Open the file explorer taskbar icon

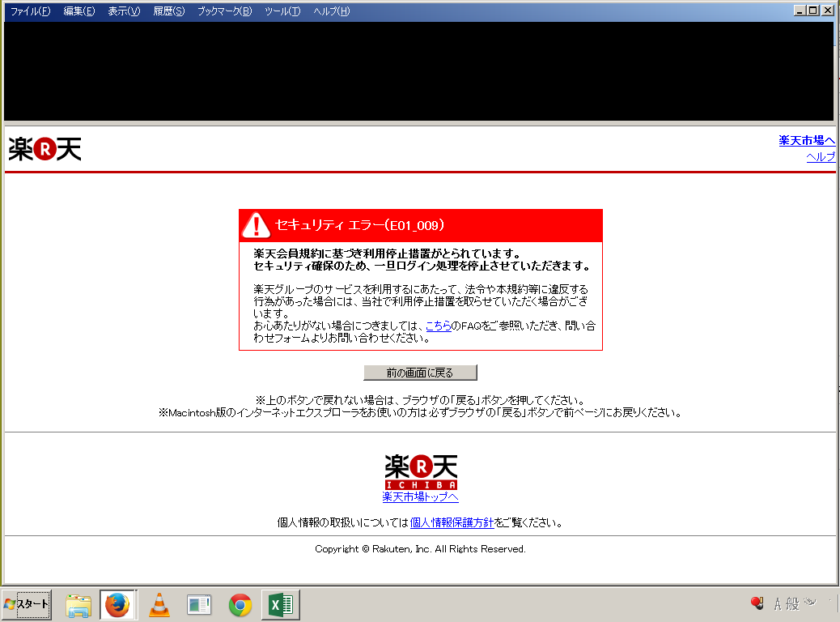click(x=78, y=605)
